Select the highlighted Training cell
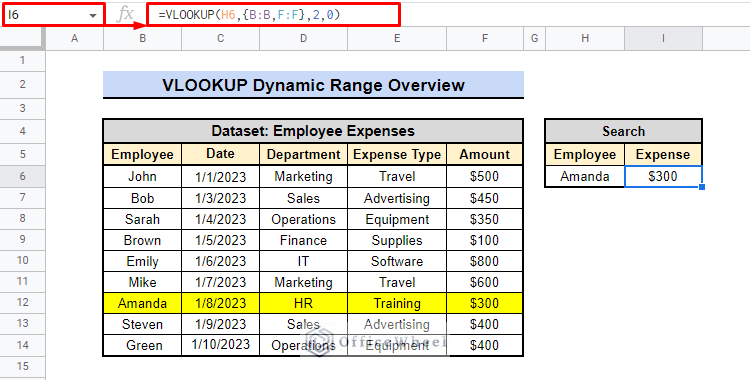 397,303
